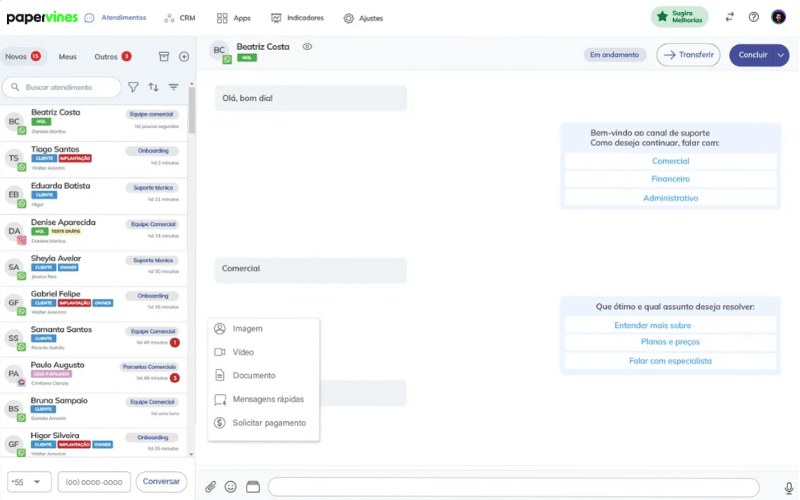Viewport: 800px width, 500px height.
Task: Click the video camera icon in menu
Action: pos(220,352)
